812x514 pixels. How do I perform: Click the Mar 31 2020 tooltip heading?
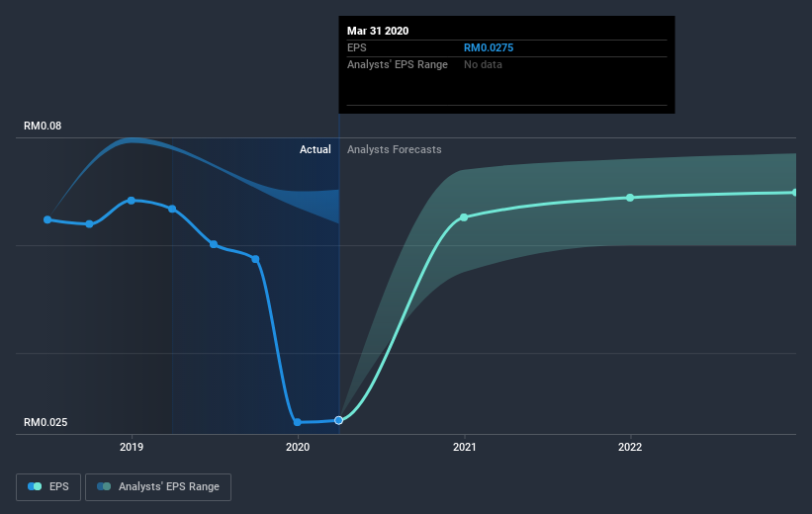coord(378,31)
